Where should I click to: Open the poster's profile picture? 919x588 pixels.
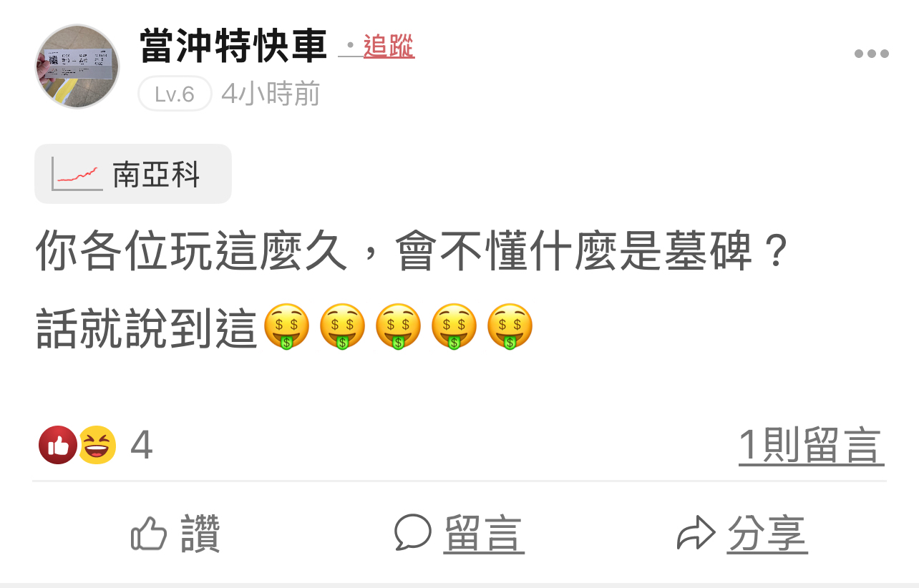coord(77,67)
